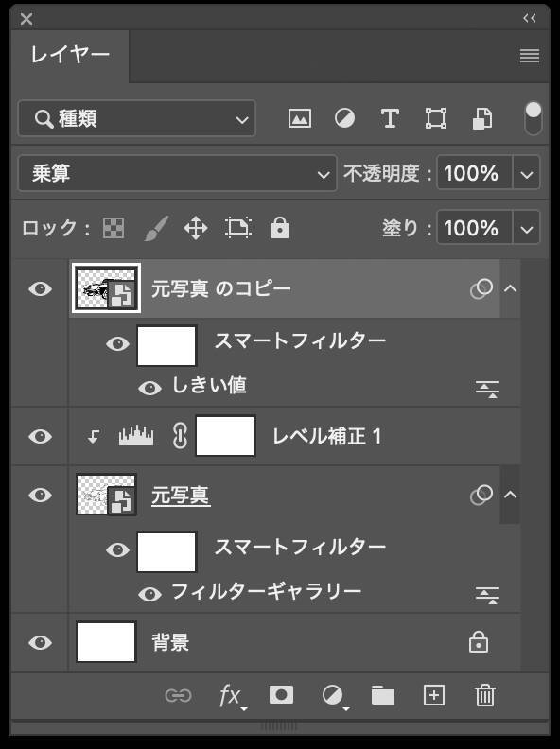Lock transparent pixels checkerboard icon
The height and width of the screenshot is (749, 560).
pyautogui.click(x=114, y=228)
